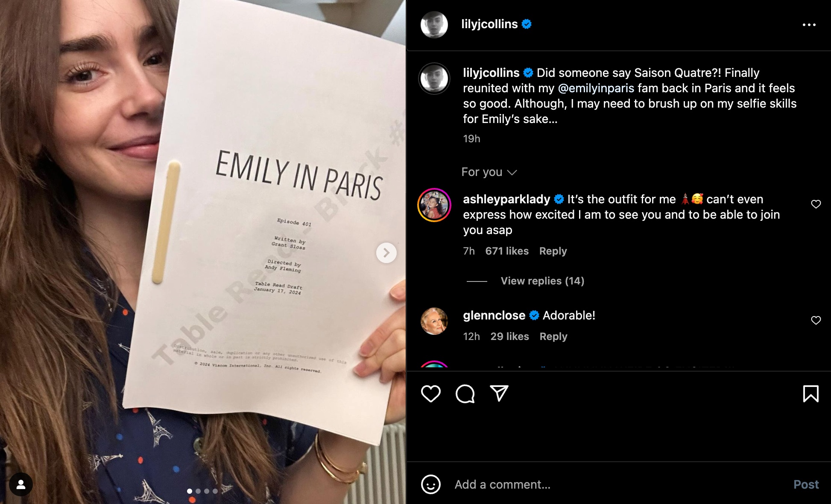Reply to ashleyparklady's comment
The width and height of the screenshot is (831, 504).
[553, 251]
